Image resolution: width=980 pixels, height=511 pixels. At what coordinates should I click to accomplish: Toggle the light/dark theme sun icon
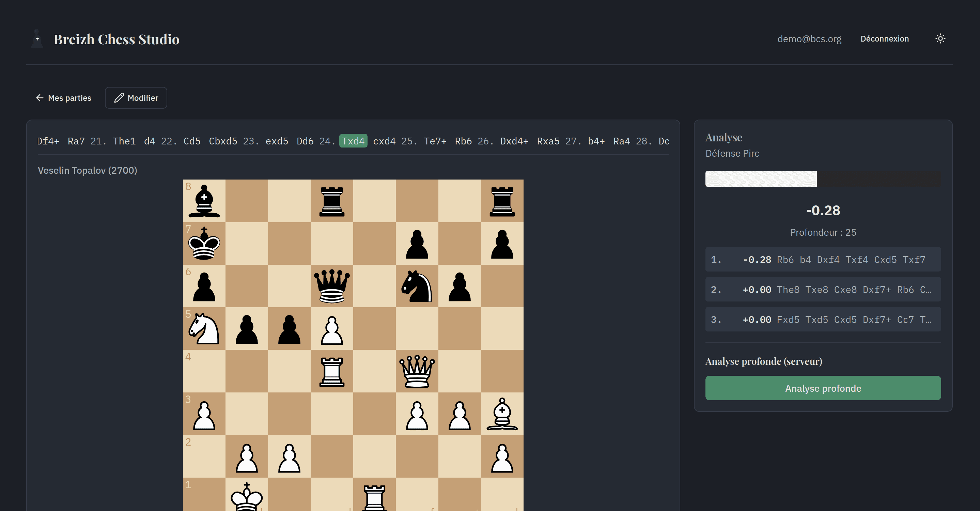[940, 39]
